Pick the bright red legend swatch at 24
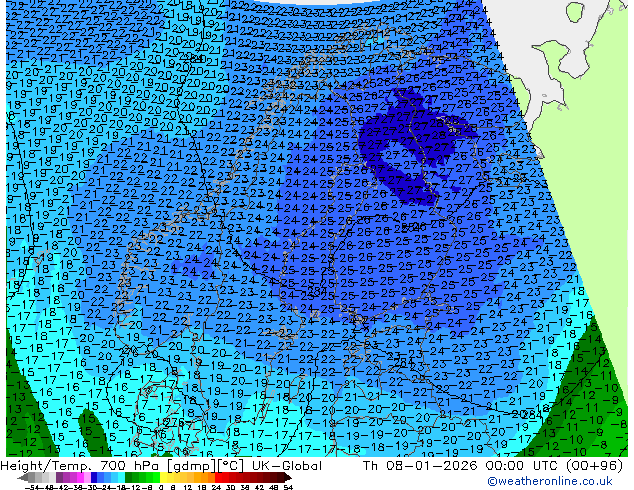Viewport: 634px width, 490px height. tap(218, 477)
